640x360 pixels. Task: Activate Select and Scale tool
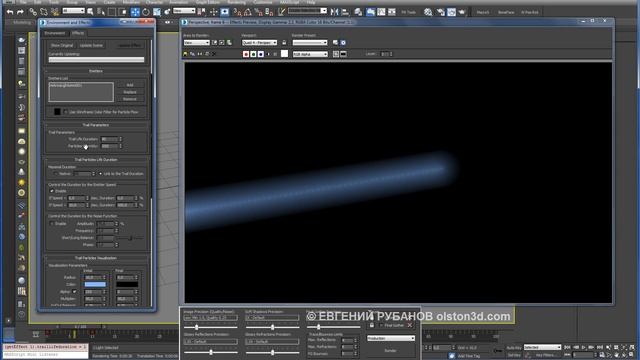157,12
